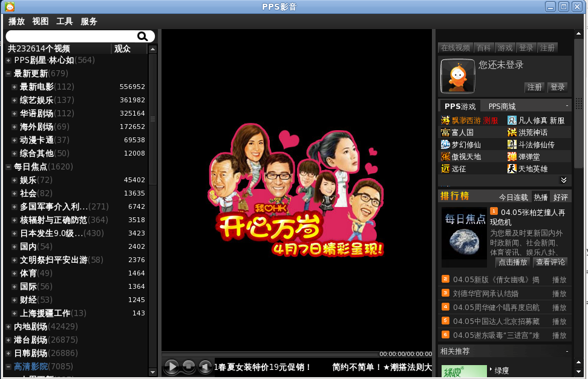Click rank badge 2 for 倩女幽魂 item
The width and height of the screenshot is (588, 379).
click(x=445, y=279)
